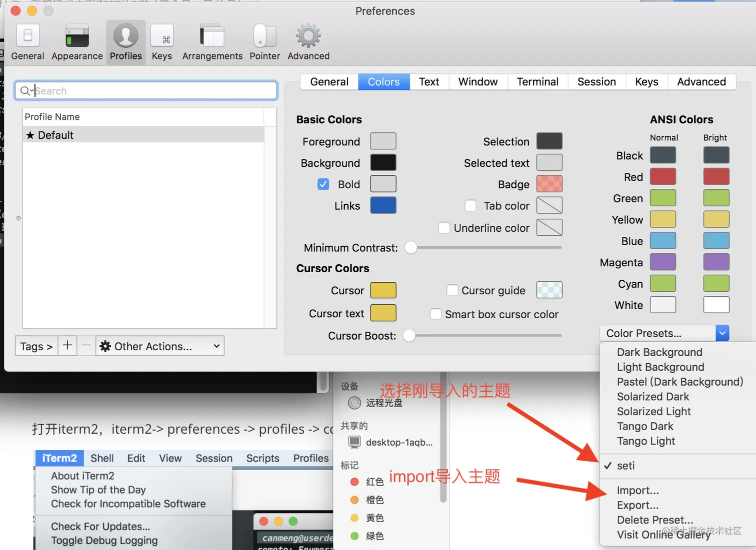Click Check For Updates... menu entry

point(100,527)
